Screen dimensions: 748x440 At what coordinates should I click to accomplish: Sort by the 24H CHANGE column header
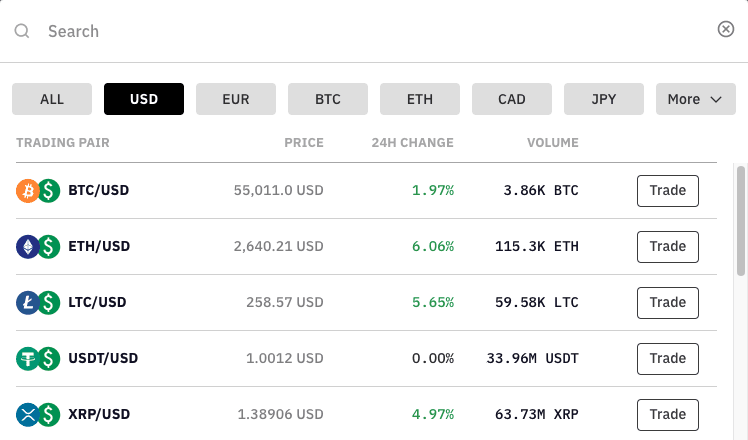pyautogui.click(x=412, y=143)
